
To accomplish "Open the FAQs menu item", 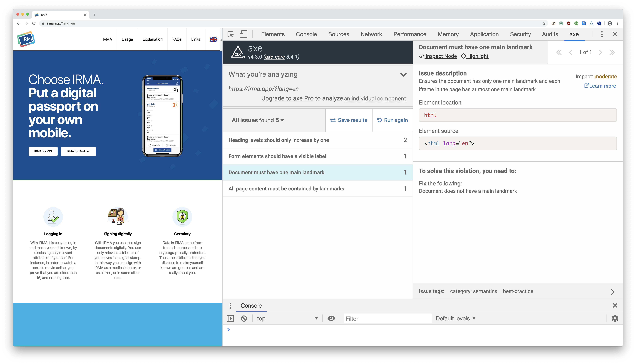I will 177,39.
